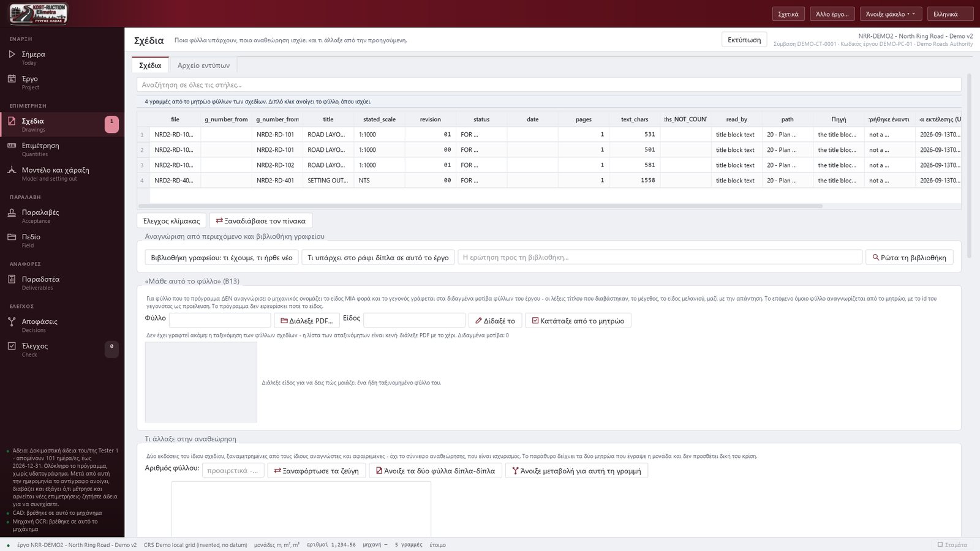The width and height of the screenshot is (980, 551).
Task: Click the Αριθμός φύλλου input field
Action: pos(233,470)
